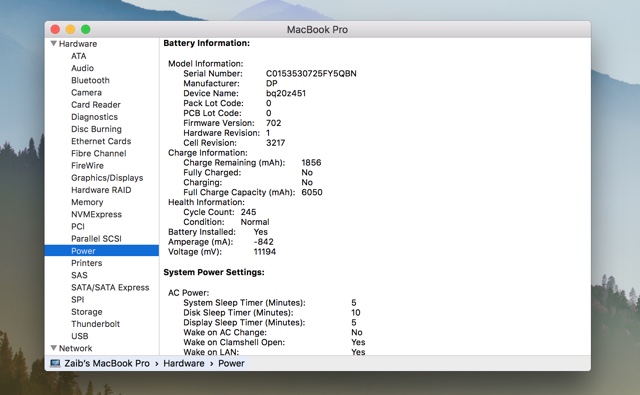Select Thunderbolt in the sidebar
Viewport: 640px width, 395px height.
[x=96, y=324]
